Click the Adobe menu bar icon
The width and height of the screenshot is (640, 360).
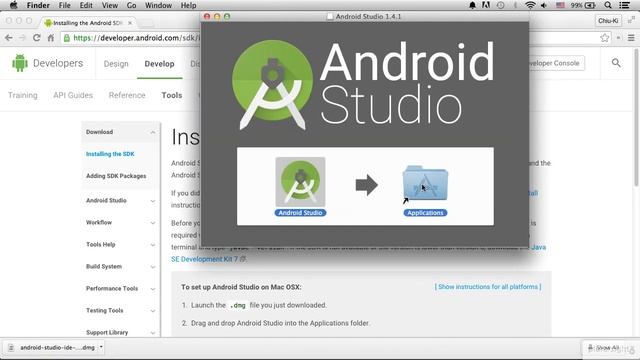coord(486,5)
